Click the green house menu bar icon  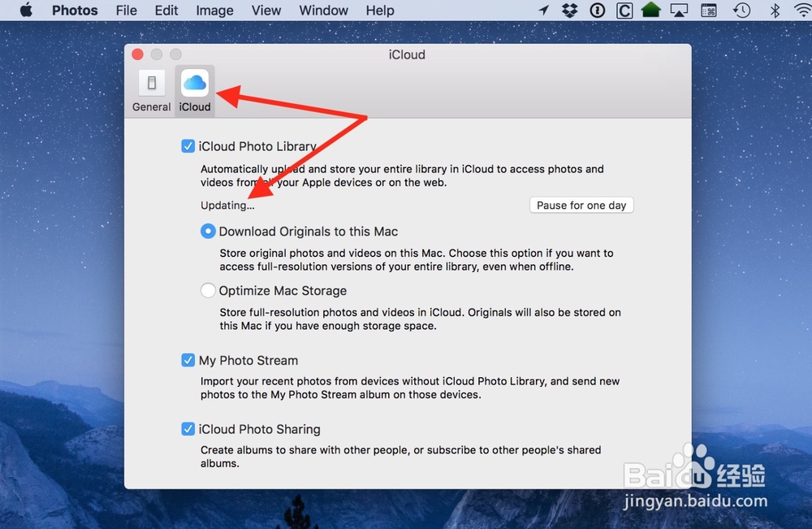pyautogui.click(x=651, y=10)
